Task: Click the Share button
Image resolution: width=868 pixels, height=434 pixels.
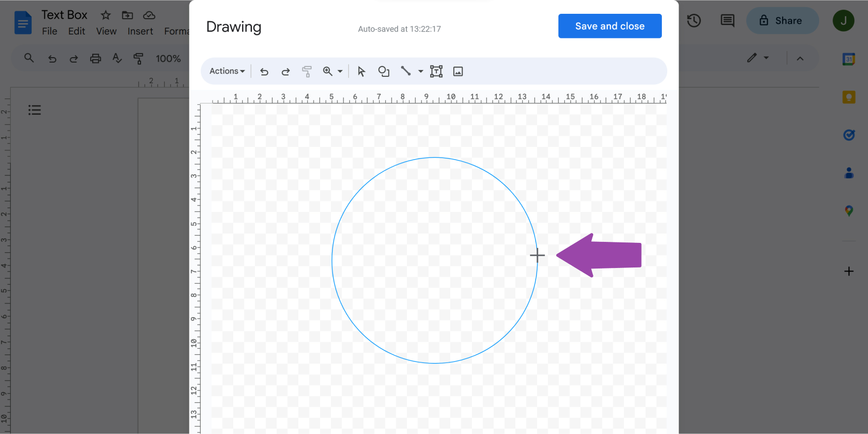Action: [782, 21]
